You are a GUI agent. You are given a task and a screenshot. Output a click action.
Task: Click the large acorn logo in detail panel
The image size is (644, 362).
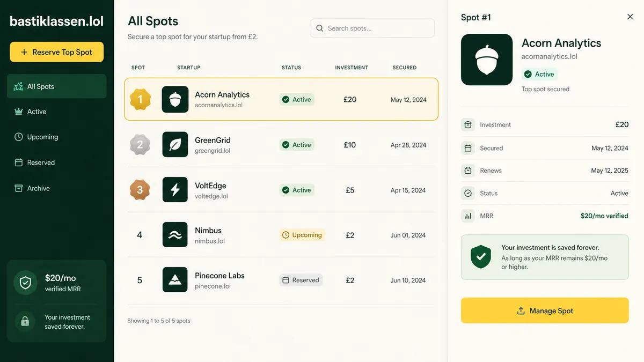(487, 60)
